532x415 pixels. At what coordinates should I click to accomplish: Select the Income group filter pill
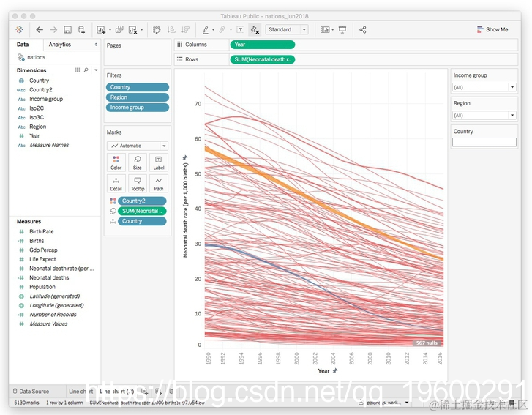click(138, 108)
